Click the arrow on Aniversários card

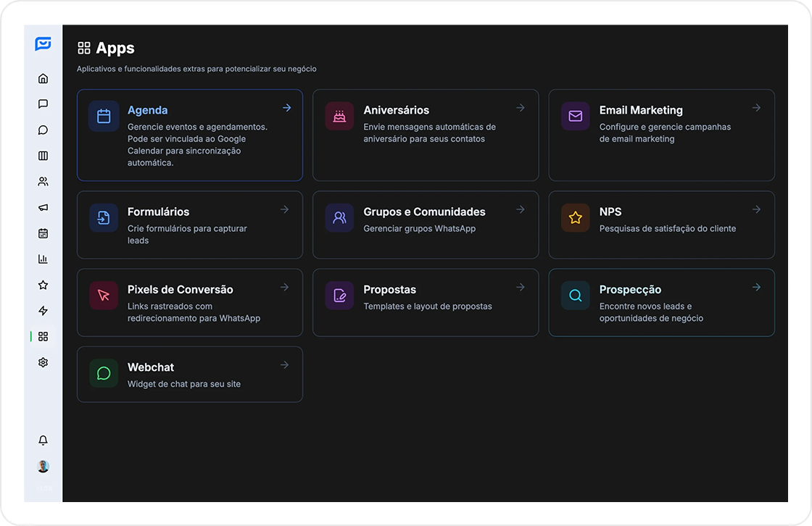click(x=520, y=108)
